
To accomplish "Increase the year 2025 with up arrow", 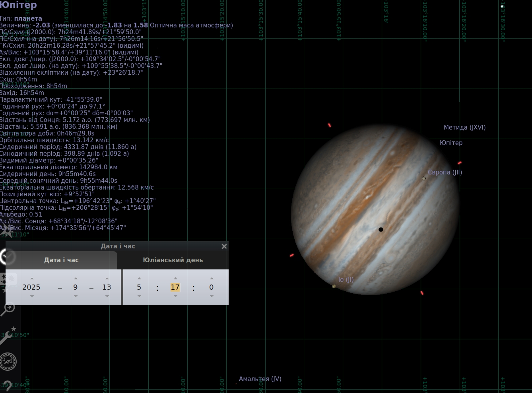I will [32, 278].
